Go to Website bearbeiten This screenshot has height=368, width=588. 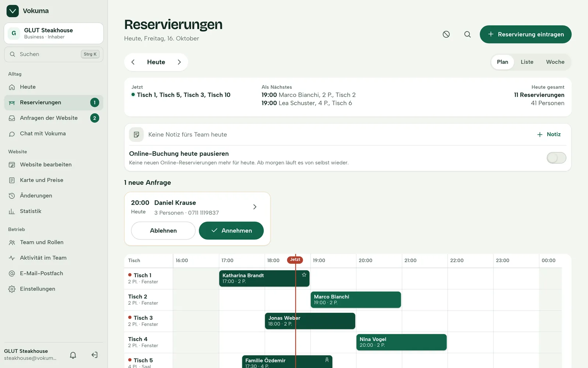[54, 164]
